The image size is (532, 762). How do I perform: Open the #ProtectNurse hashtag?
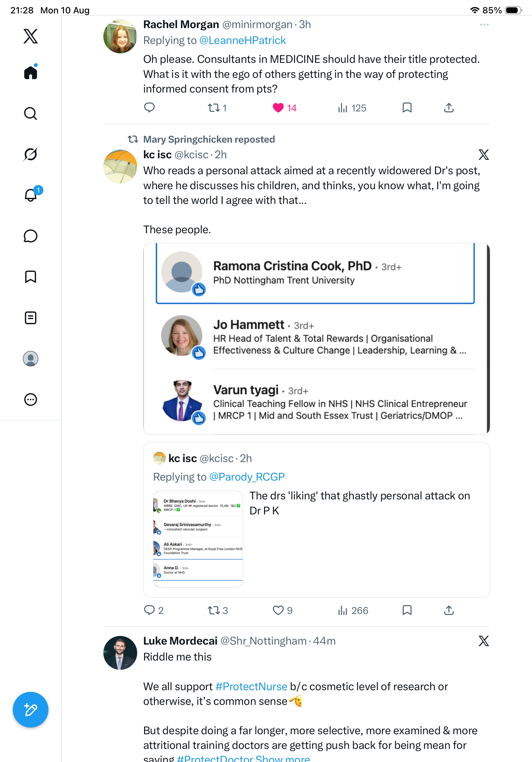coord(251,687)
